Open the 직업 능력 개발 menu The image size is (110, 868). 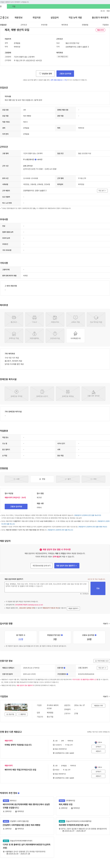[x=75, y=18]
